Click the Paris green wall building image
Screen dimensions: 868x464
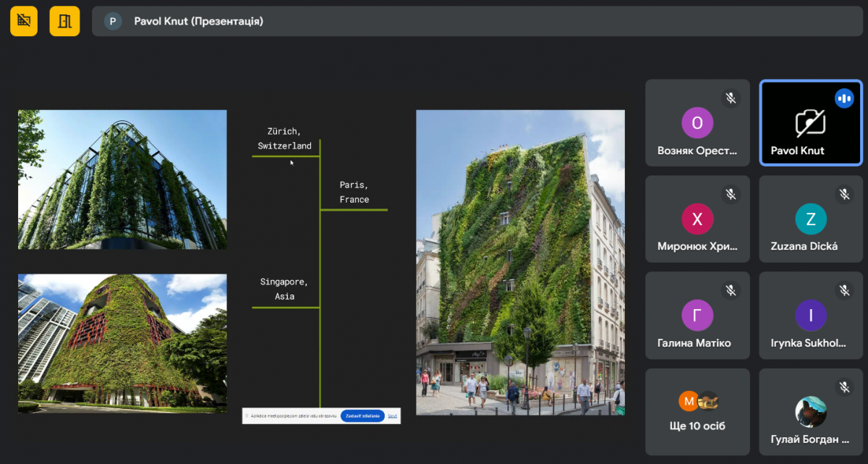(520, 262)
